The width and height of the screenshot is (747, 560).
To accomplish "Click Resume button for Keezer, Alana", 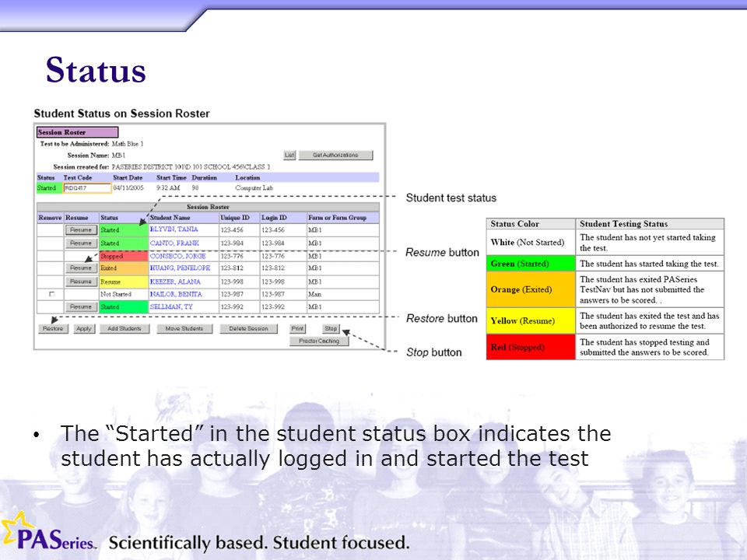I will pos(81,282).
